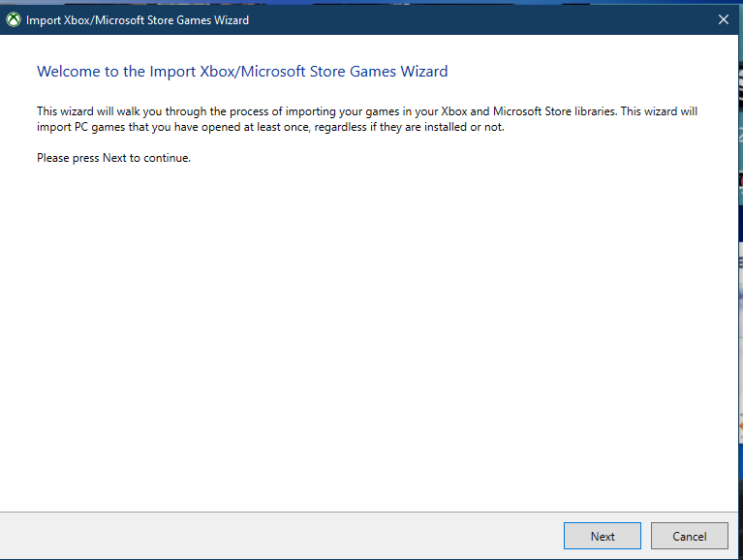Click the empty white area of the wizard
Image resolution: width=743 pixels, height=560 pixels.
[x=370, y=331]
